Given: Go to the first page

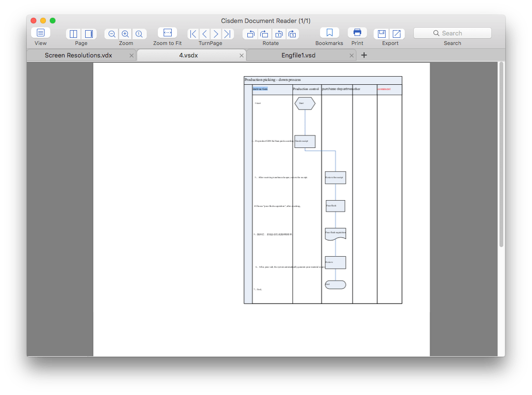Looking at the screenshot, I should click(x=193, y=34).
